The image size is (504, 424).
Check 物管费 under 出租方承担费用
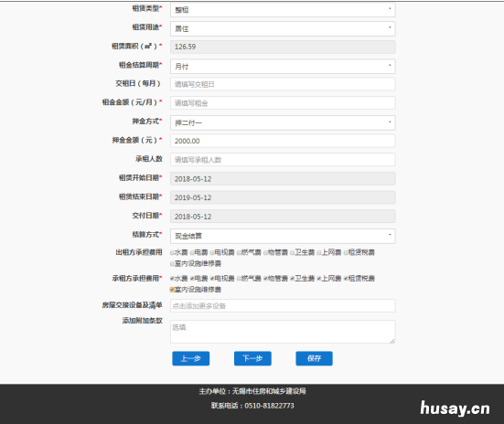(x=265, y=253)
